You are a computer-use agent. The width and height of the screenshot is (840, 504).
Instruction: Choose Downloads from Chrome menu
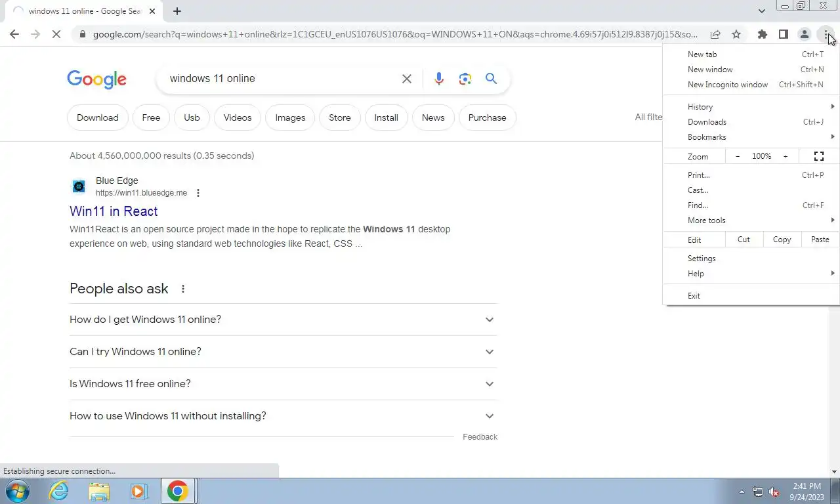tap(751, 122)
